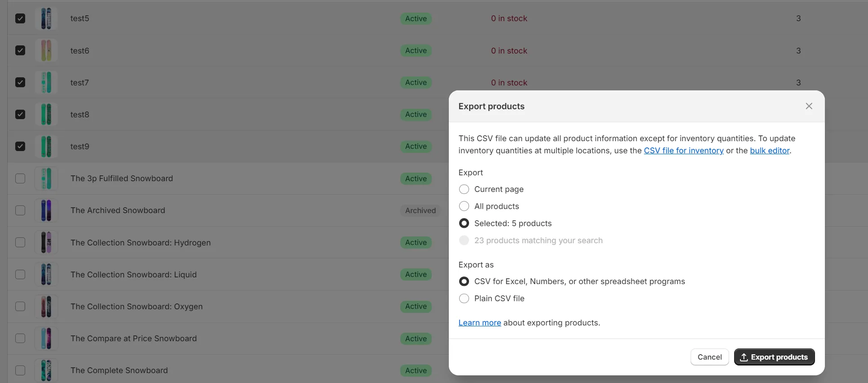868x383 pixels.
Task: Click The Compare at Price Snowboard thumbnail
Action: 46,338
